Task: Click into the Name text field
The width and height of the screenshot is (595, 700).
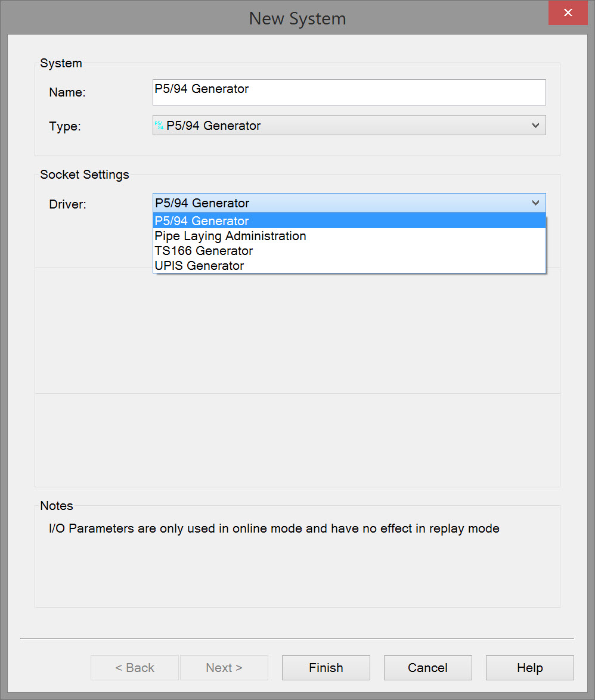Action: 349,92
